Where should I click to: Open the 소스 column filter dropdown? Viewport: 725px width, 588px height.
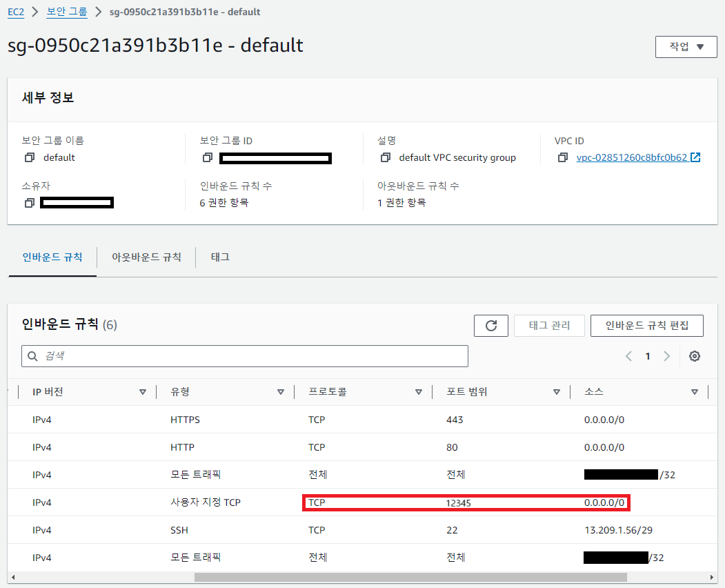coord(695,391)
